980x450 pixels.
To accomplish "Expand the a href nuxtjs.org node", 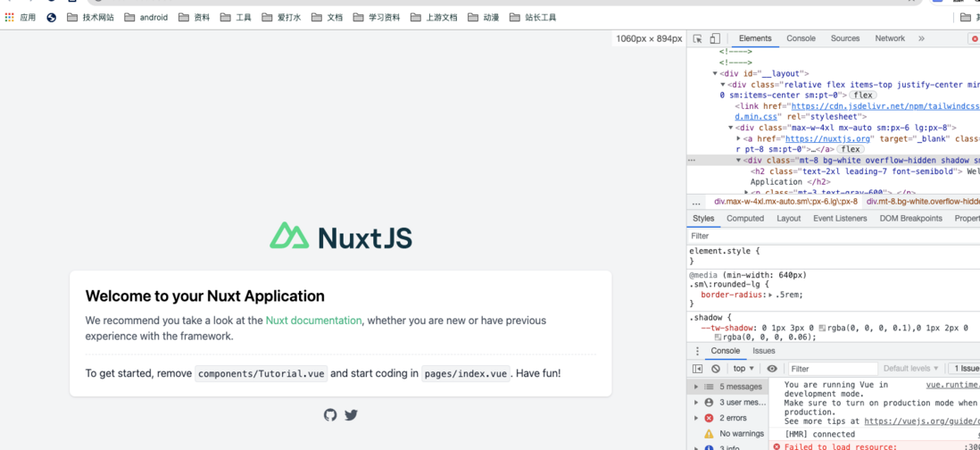I will click(x=739, y=138).
